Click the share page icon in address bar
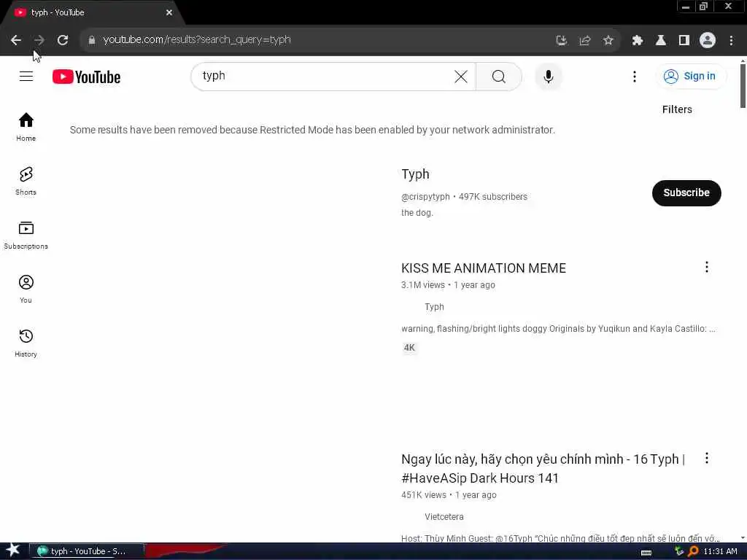This screenshot has height=560, width=747. tap(585, 41)
